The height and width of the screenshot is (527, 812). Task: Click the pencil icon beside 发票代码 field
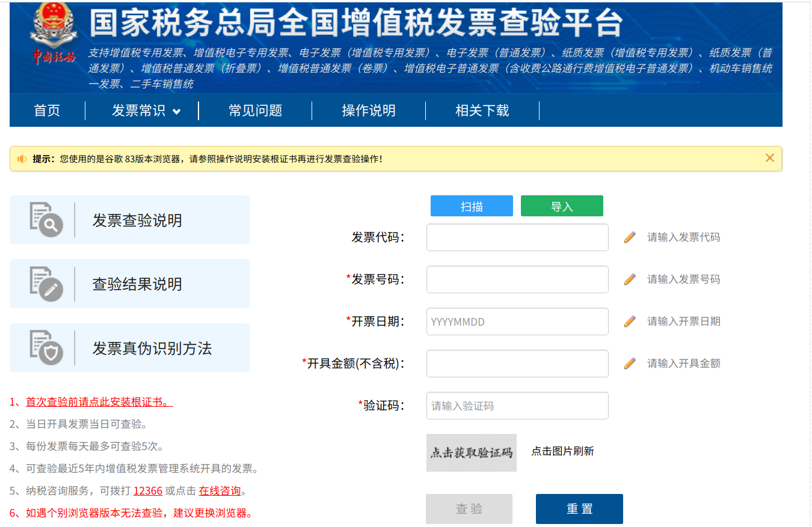[629, 237]
